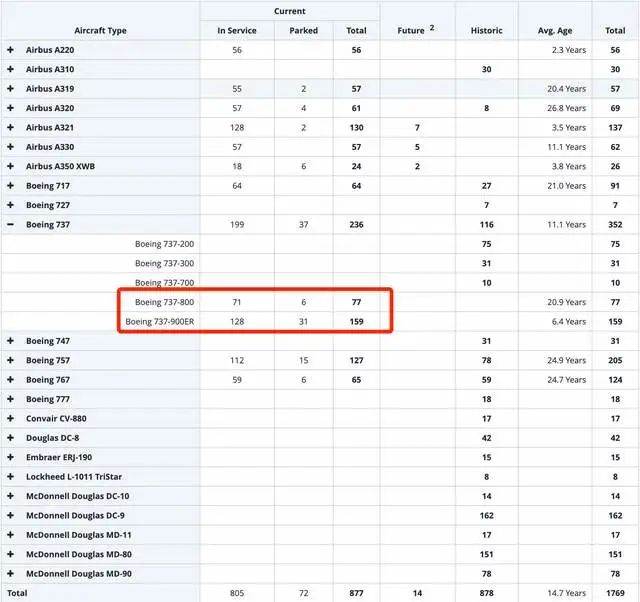
Task: Expand the Airbus A330 row
Action: click(x=11, y=147)
